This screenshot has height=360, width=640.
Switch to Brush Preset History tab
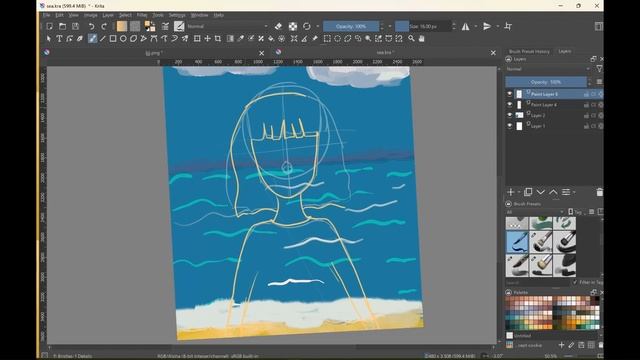click(529, 51)
